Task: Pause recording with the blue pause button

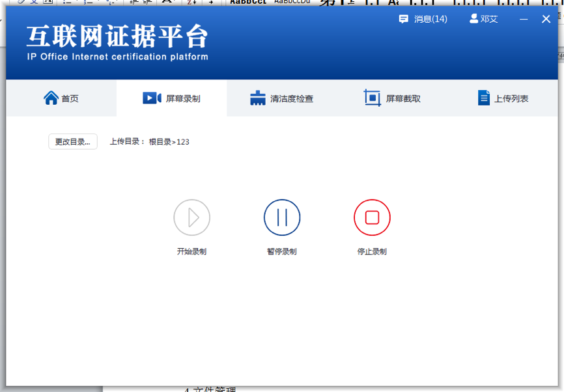Action: [282, 217]
